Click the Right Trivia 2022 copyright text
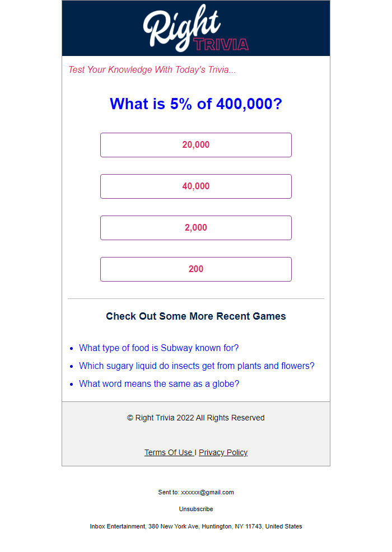392x552 pixels. (195, 418)
